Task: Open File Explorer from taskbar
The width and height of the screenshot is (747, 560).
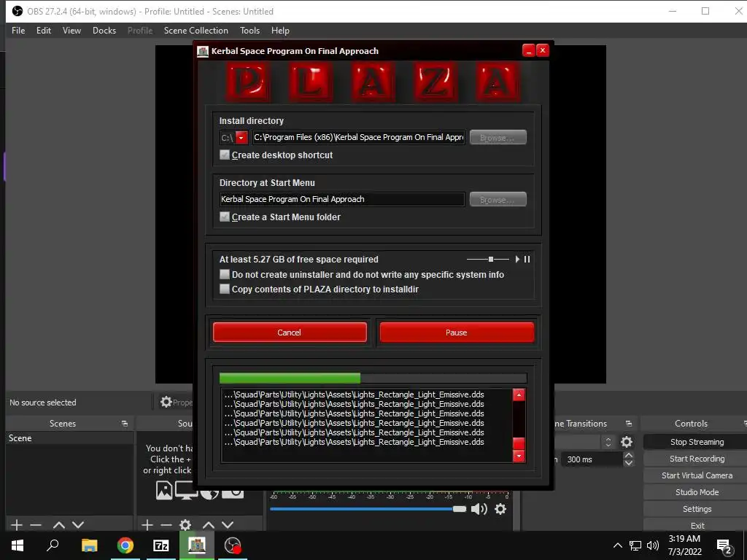Action: [89, 545]
